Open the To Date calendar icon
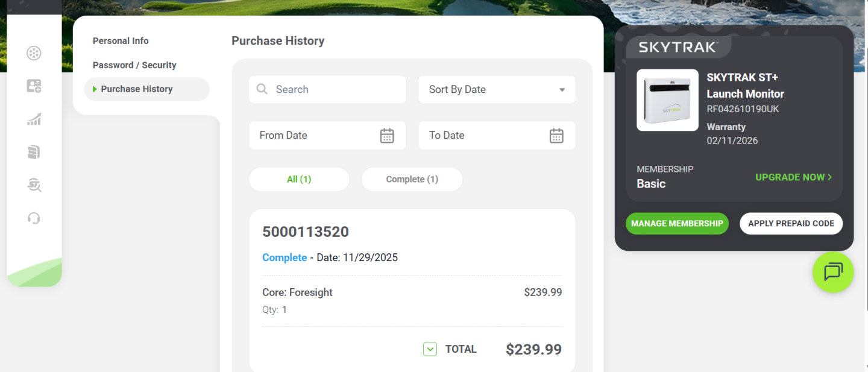 (x=556, y=136)
